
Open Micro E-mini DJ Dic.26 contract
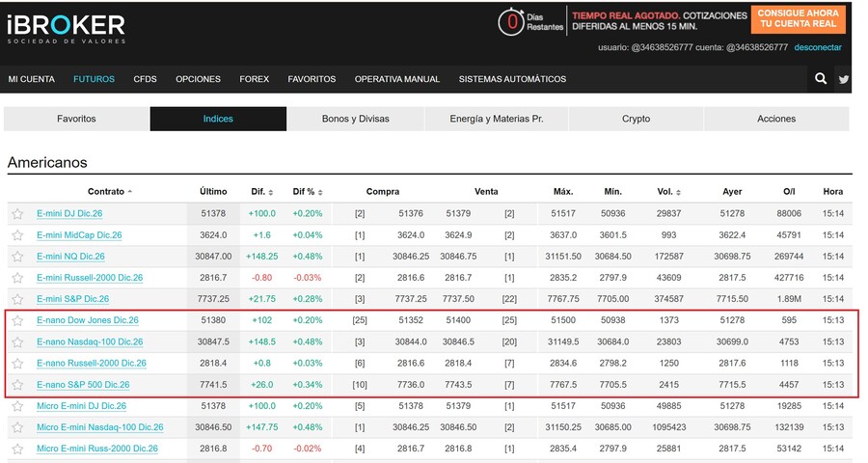[81, 406]
